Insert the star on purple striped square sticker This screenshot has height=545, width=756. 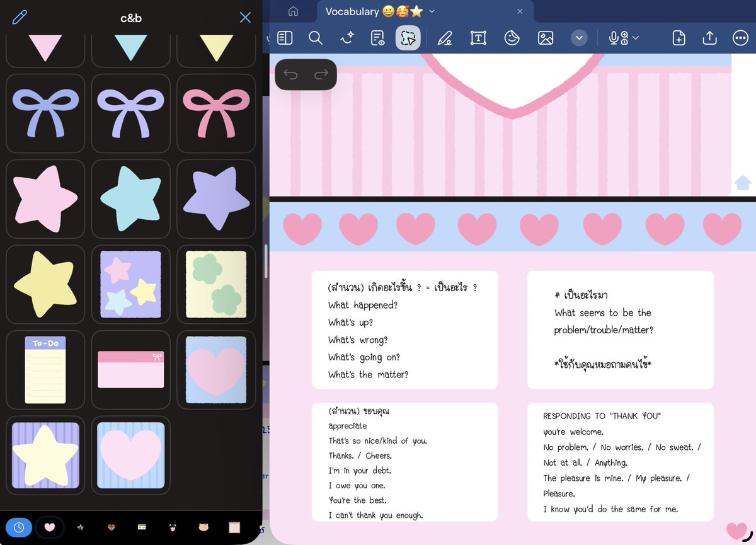pos(45,455)
